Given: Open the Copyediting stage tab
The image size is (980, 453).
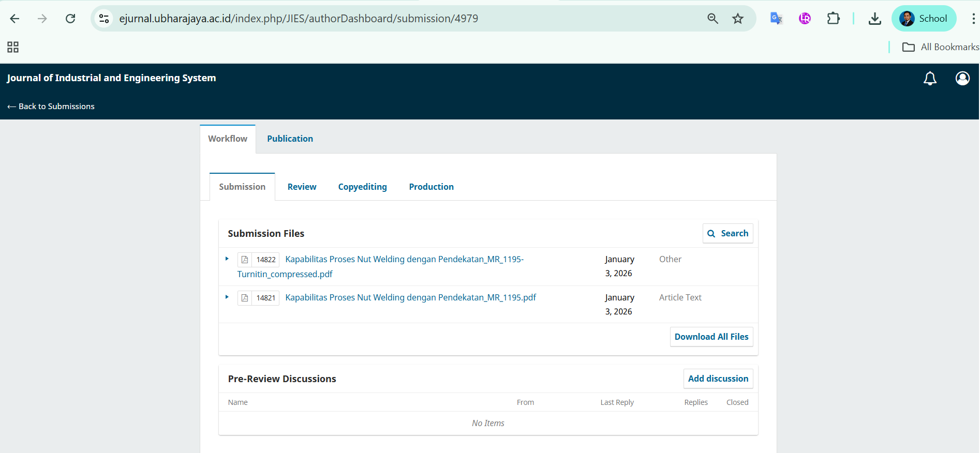Looking at the screenshot, I should pyautogui.click(x=362, y=187).
